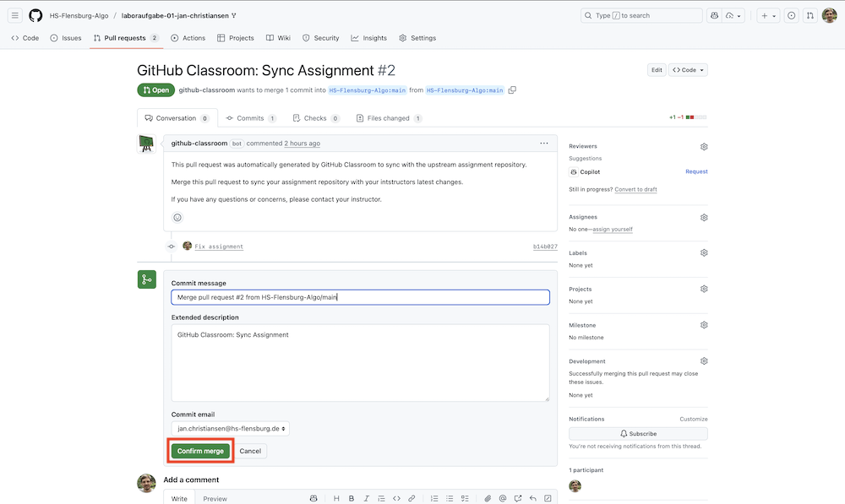Open the commit email dropdown

coord(230,429)
